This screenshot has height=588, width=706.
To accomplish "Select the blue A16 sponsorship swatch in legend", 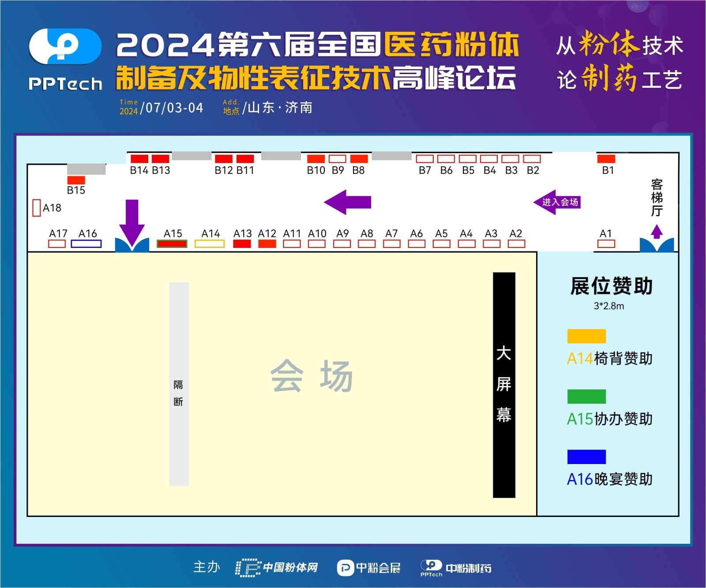I will pos(586,457).
